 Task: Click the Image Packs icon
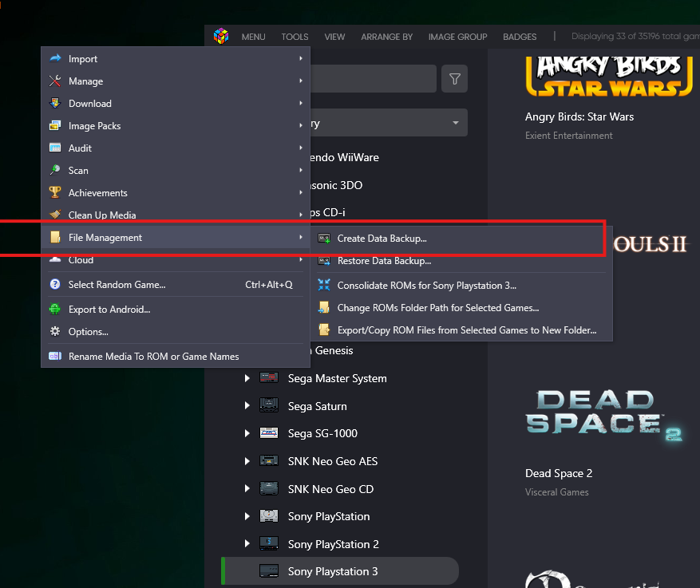[55, 125]
